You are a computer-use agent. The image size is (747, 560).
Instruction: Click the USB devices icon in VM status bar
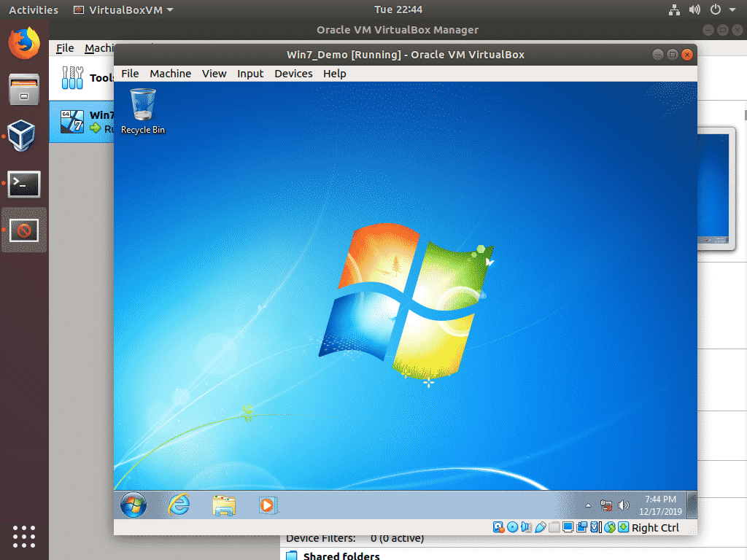(x=541, y=527)
